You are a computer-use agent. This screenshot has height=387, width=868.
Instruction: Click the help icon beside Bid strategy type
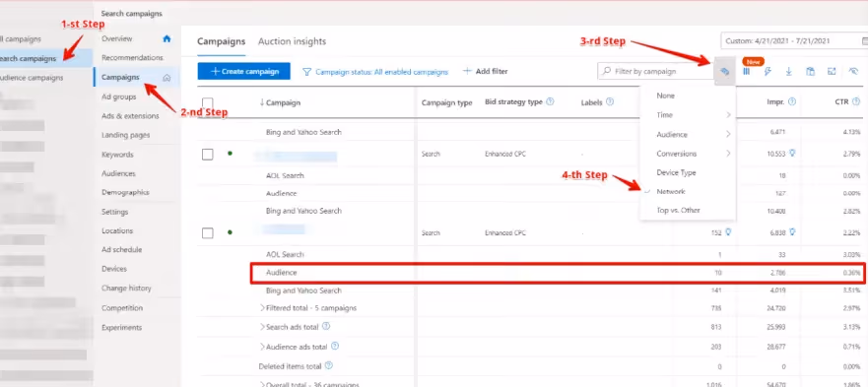(550, 101)
